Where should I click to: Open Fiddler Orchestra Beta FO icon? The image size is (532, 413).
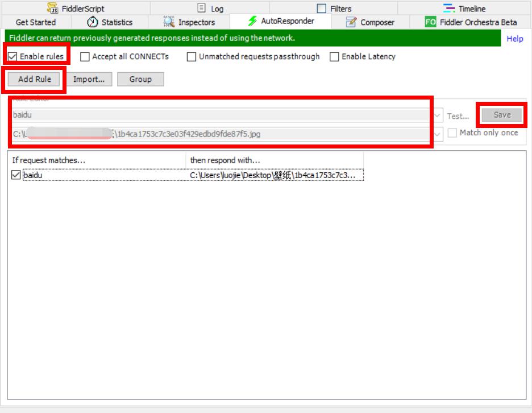coord(430,22)
